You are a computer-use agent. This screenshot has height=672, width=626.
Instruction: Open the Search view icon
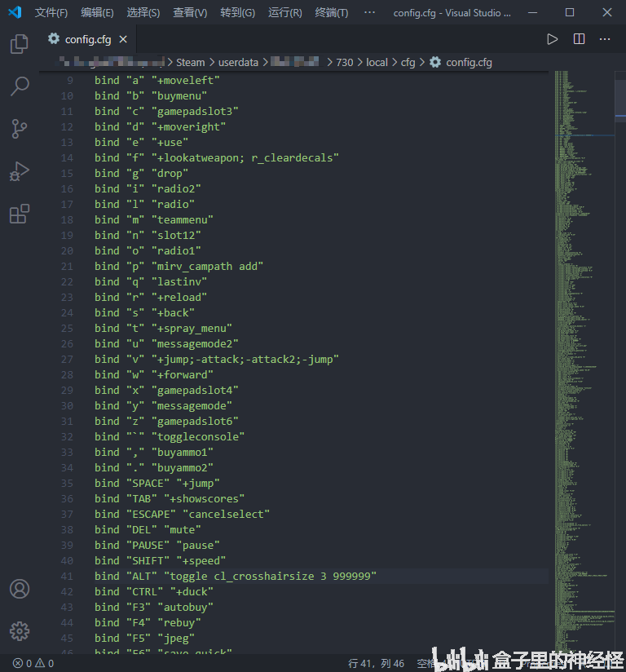tap(20, 86)
